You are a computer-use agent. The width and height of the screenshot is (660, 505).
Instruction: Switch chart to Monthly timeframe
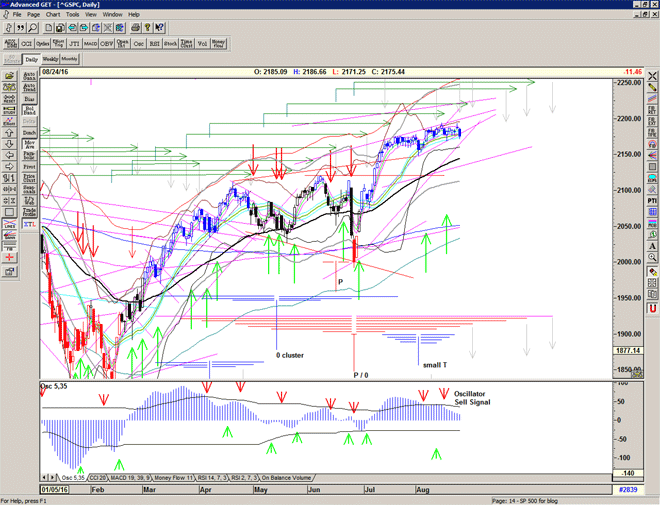[x=69, y=59]
